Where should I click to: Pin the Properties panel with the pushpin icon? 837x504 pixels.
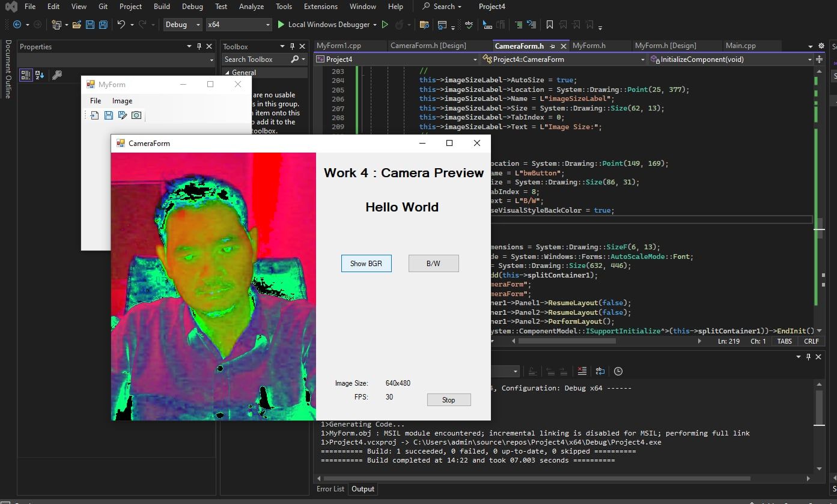199,46
